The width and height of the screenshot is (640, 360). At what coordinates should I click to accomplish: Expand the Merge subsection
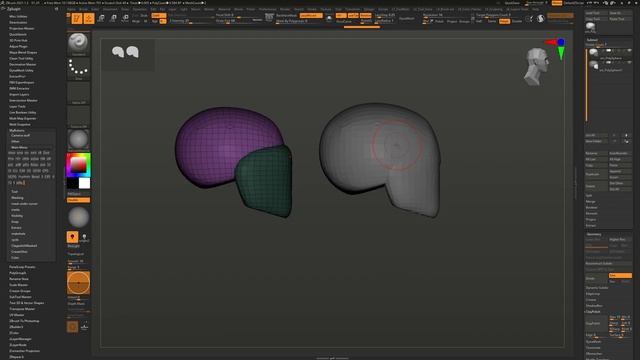tap(590, 202)
